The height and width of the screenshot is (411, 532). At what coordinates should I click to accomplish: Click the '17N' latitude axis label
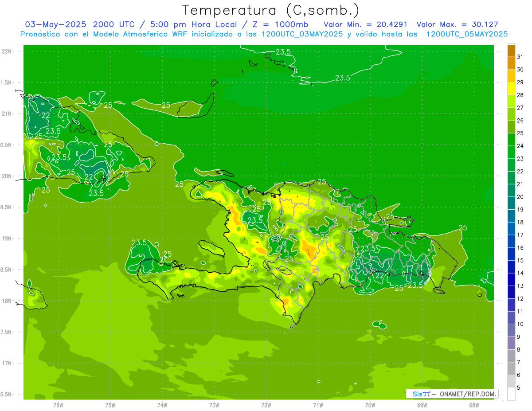point(7,363)
